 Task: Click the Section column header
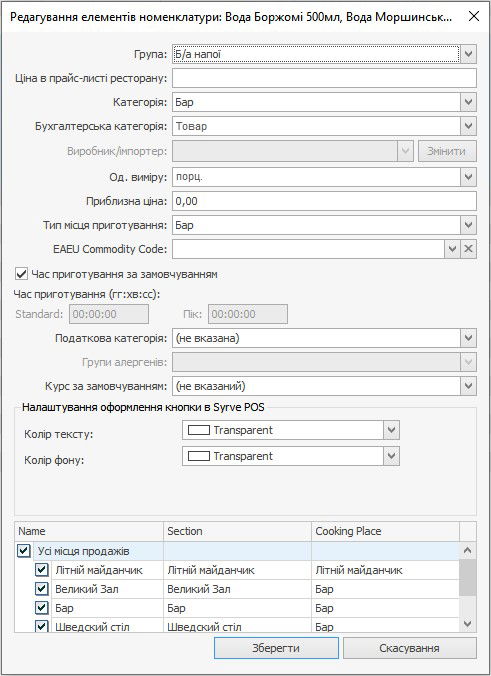tap(237, 531)
